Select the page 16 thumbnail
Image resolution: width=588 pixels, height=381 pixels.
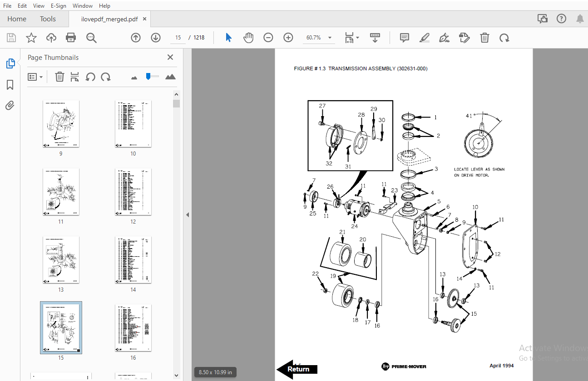coord(133,328)
